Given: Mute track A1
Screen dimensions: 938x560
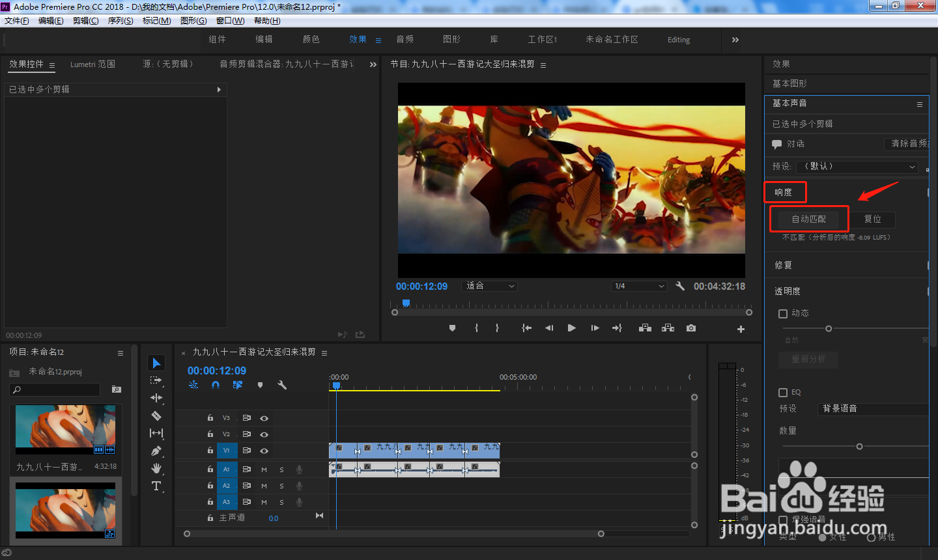Looking at the screenshot, I should (x=264, y=469).
